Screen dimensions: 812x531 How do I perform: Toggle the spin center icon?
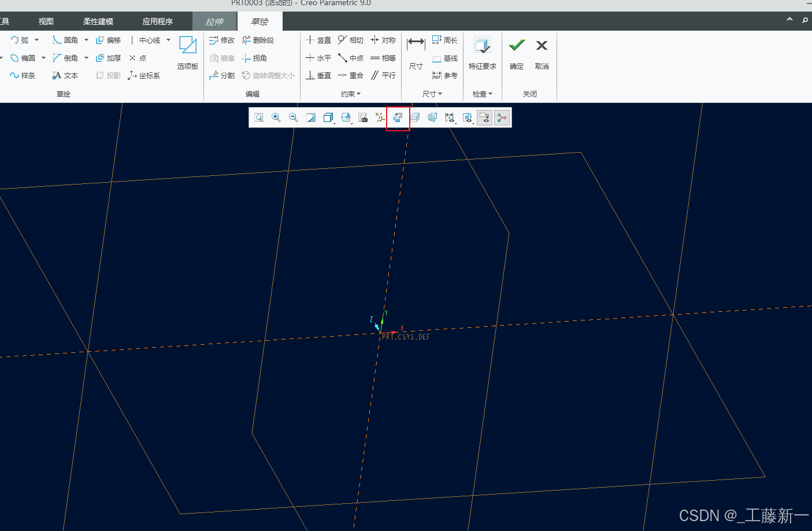click(x=502, y=117)
